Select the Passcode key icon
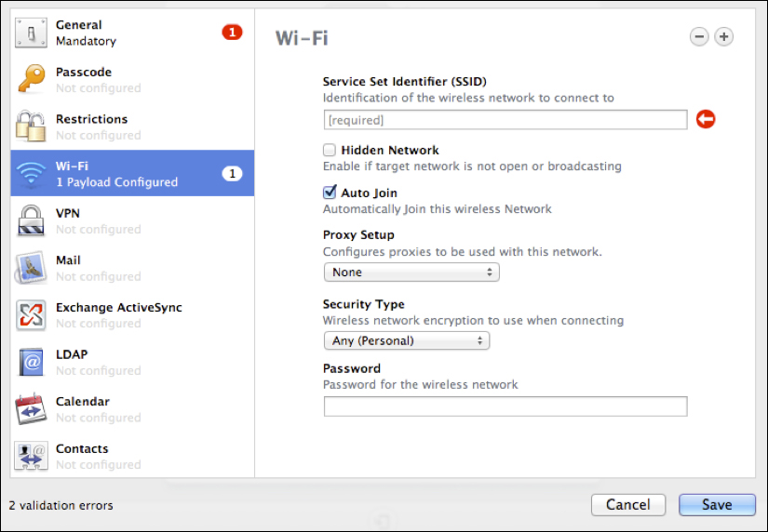The width and height of the screenshot is (768, 532). (32, 79)
